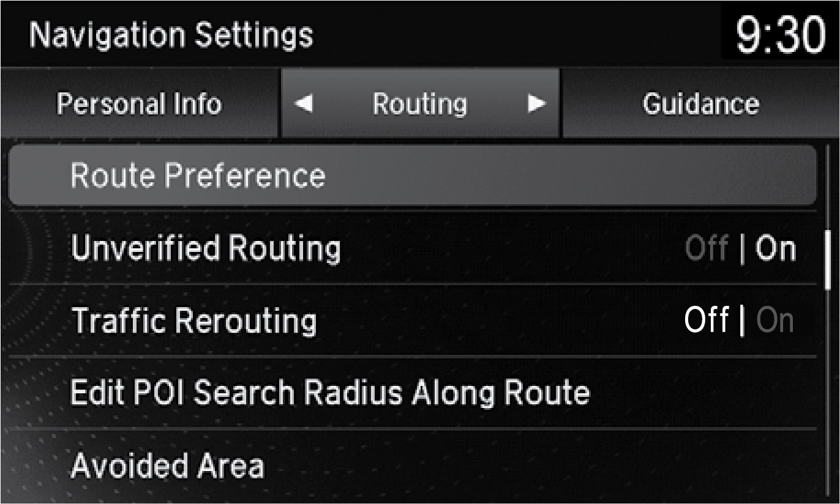Screen dimensions: 840x504
Task: Open the Guidance tab
Action: tap(700, 104)
